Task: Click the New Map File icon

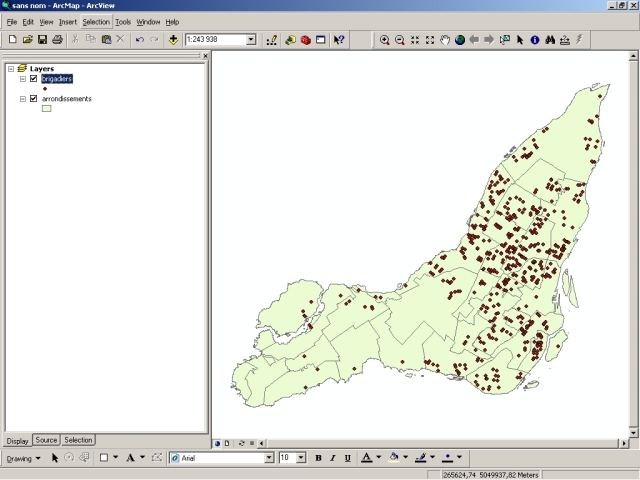Action: coord(12,40)
